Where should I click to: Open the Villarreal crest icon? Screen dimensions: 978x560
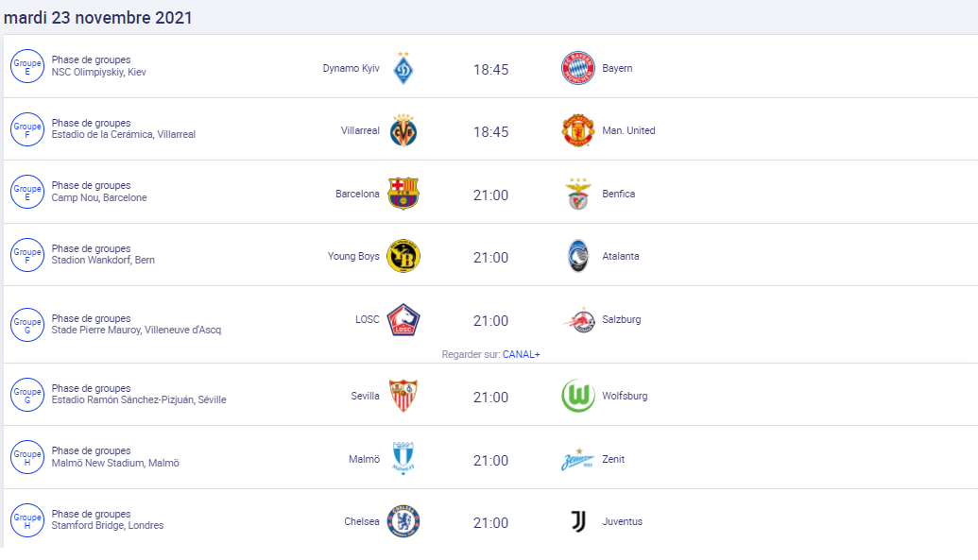[403, 130]
